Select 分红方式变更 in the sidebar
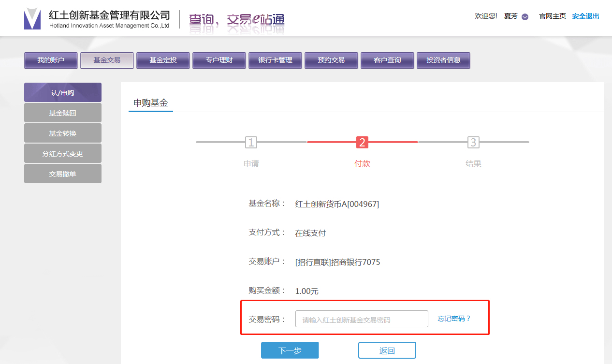 coord(63,153)
